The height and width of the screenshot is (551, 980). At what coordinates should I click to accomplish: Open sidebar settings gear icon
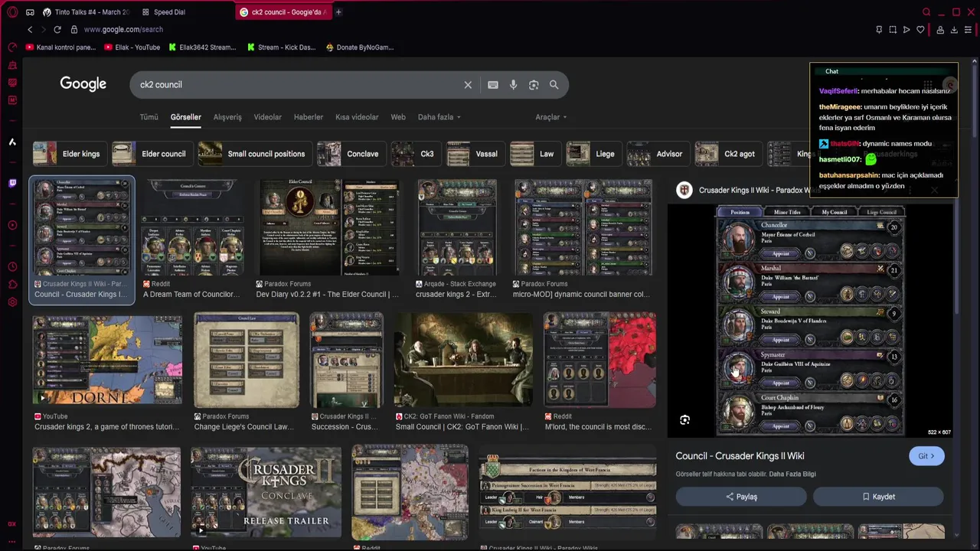12,302
